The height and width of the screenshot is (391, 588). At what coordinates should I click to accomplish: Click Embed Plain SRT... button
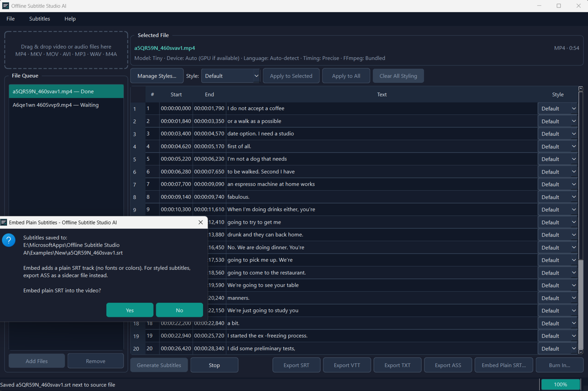503,365
